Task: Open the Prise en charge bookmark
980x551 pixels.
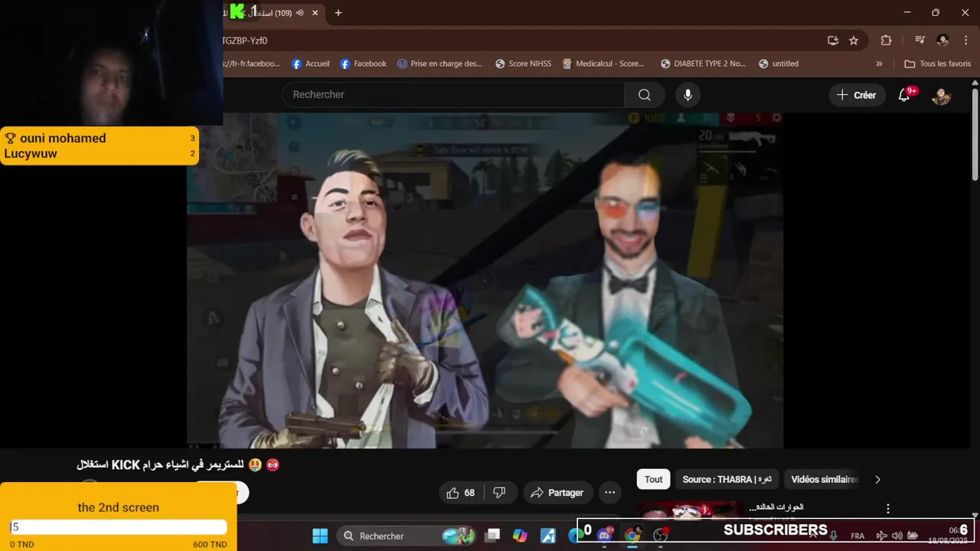Action: point(439,64)
